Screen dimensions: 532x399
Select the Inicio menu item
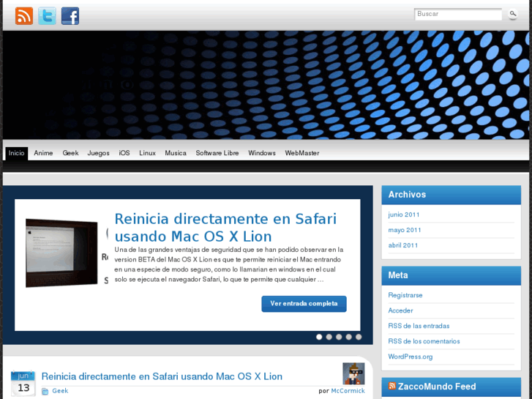17,153
